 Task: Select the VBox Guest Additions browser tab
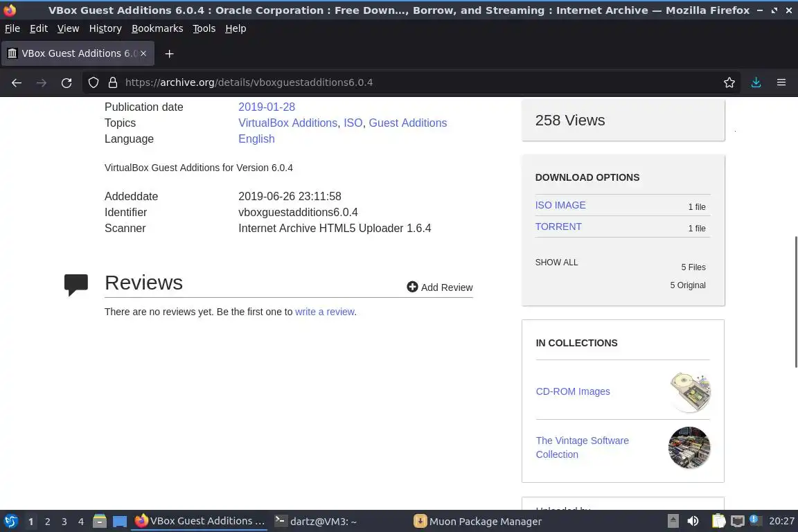pyautogui.click(x=78, y=53)
